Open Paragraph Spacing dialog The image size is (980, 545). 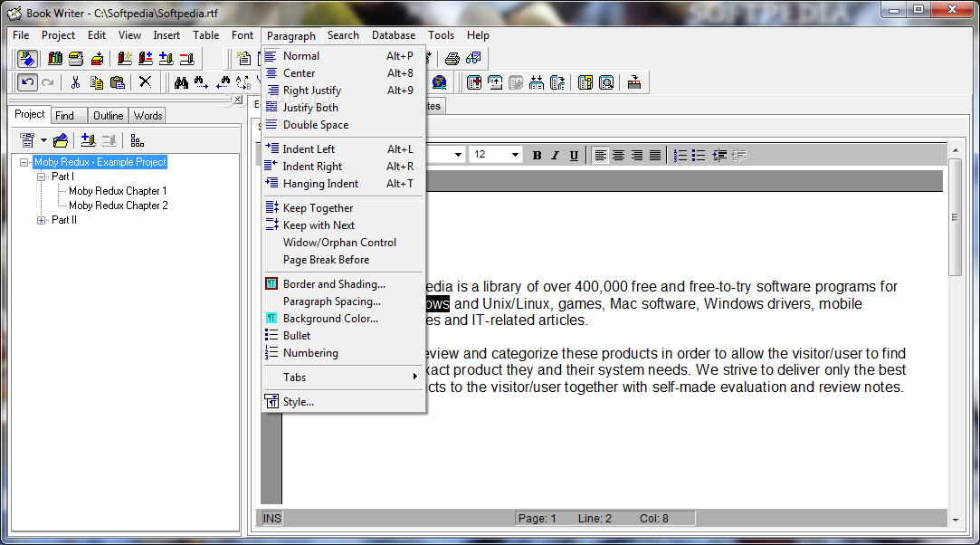click(x=342, y=301)
